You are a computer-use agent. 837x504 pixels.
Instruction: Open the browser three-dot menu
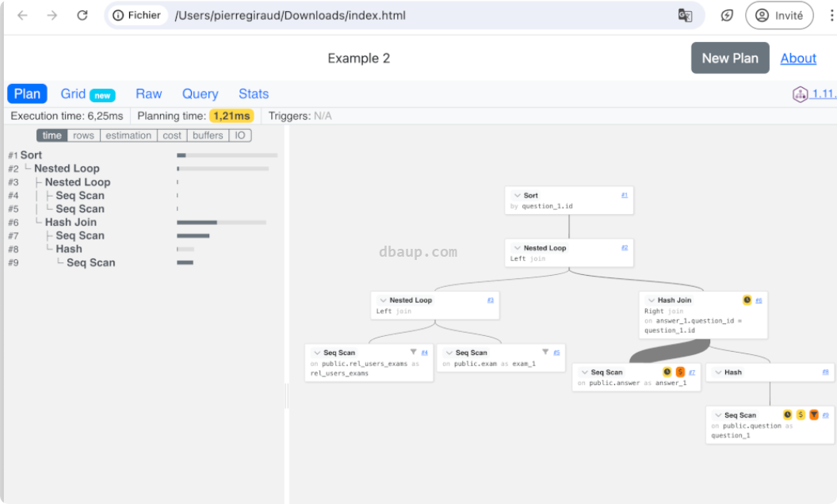831,16
